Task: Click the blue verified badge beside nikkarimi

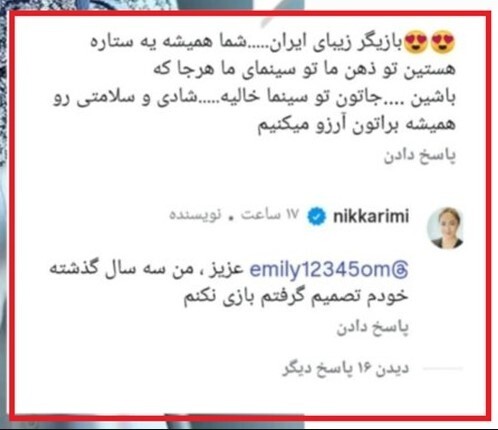Action: click(316, 216)
